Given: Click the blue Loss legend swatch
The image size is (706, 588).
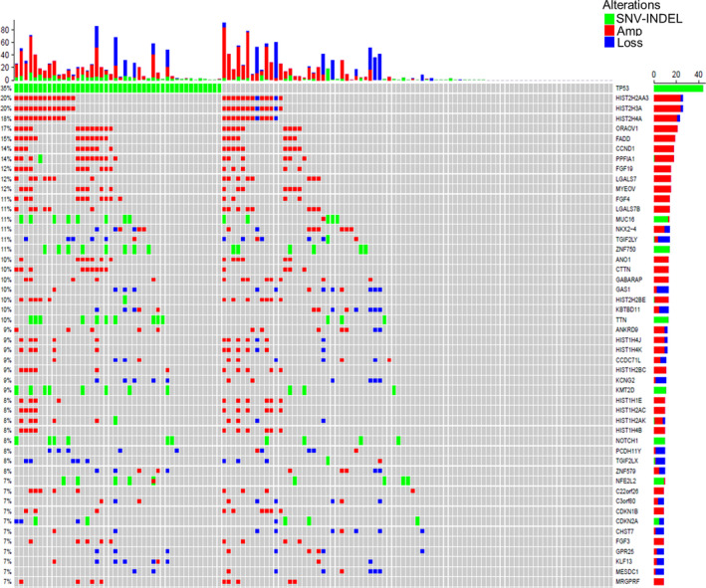Looking at the screenshot, I should point(609,43).
